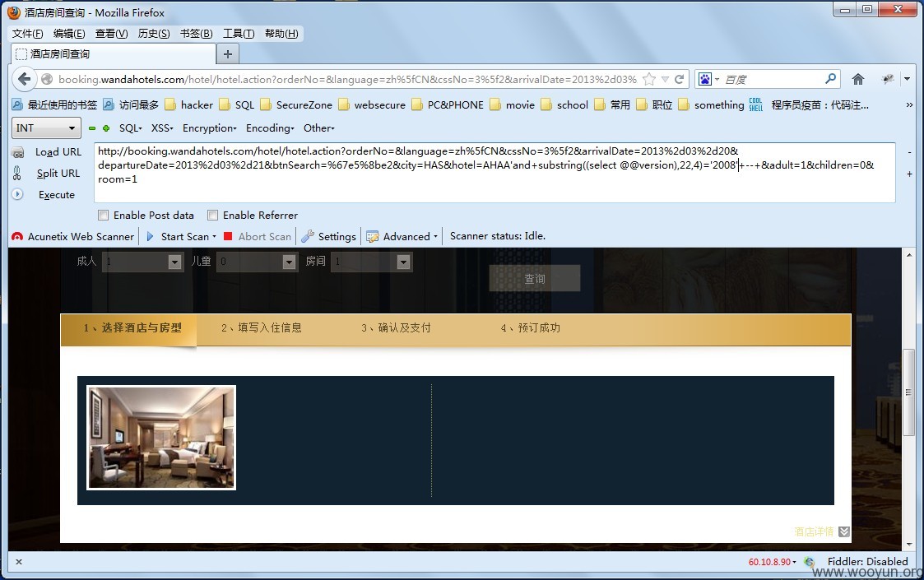Click the 百度 search input box
924x580 pixels.
point(772,79)
